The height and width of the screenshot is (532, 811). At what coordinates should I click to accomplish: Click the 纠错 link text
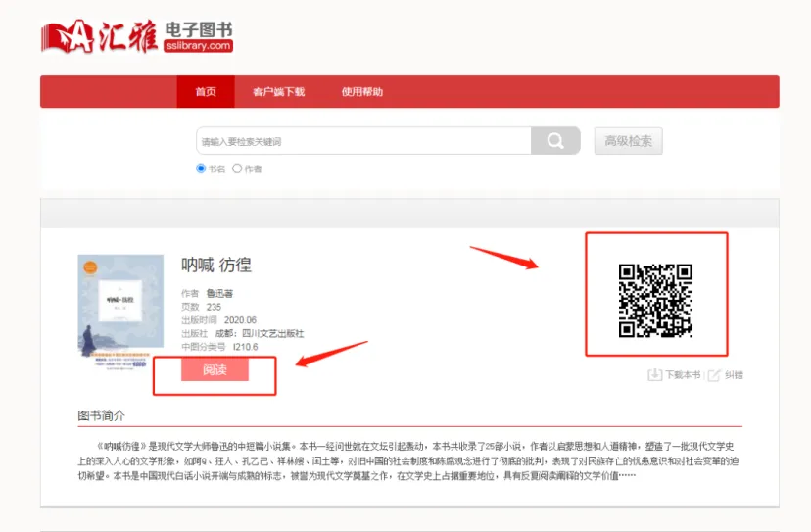pos(734,374)
